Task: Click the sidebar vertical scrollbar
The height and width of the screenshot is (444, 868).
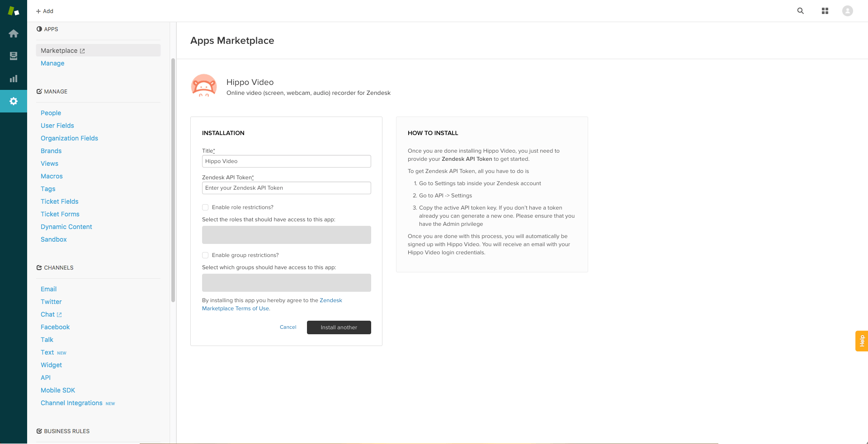Action: pos(173,181)
